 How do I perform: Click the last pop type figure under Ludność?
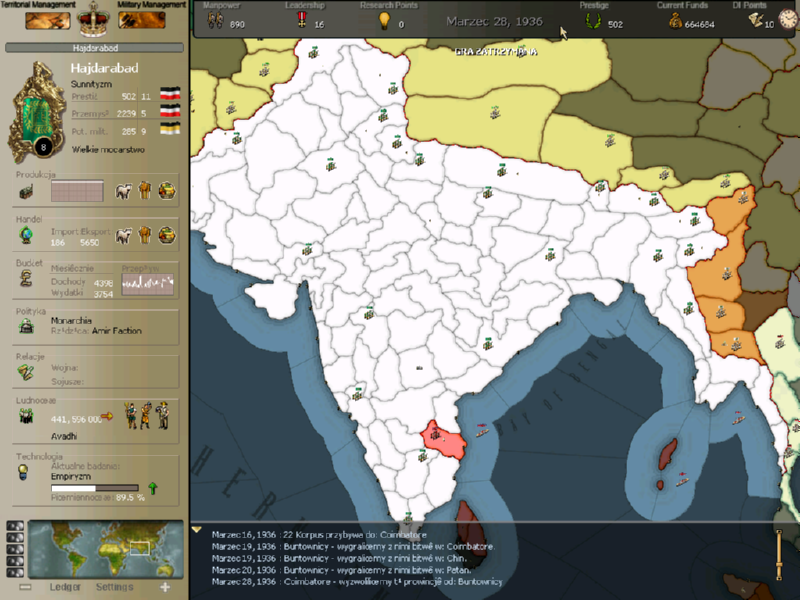tap(163, 415)
